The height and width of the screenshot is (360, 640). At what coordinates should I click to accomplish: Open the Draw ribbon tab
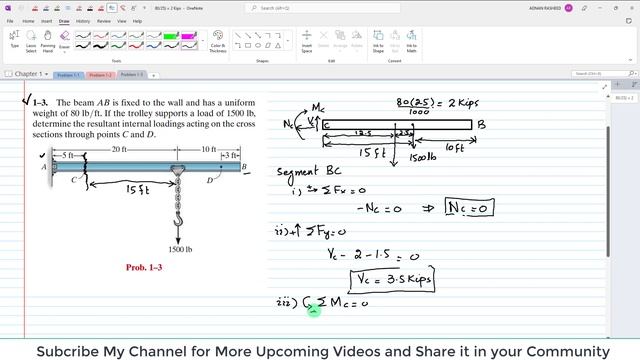64,21
